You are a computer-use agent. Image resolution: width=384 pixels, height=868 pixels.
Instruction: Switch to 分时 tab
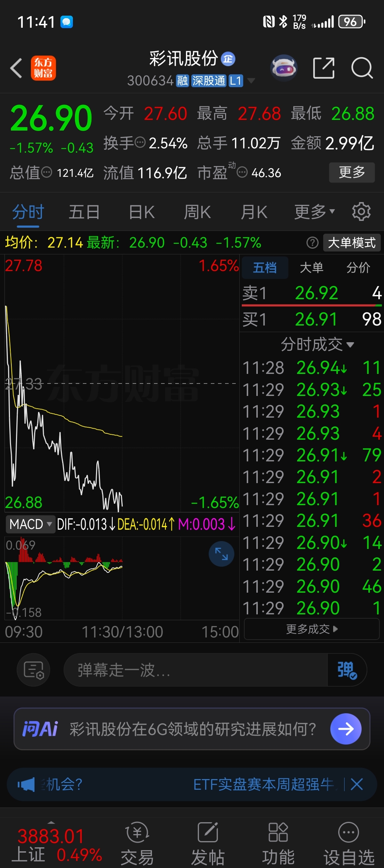(28, 212)
